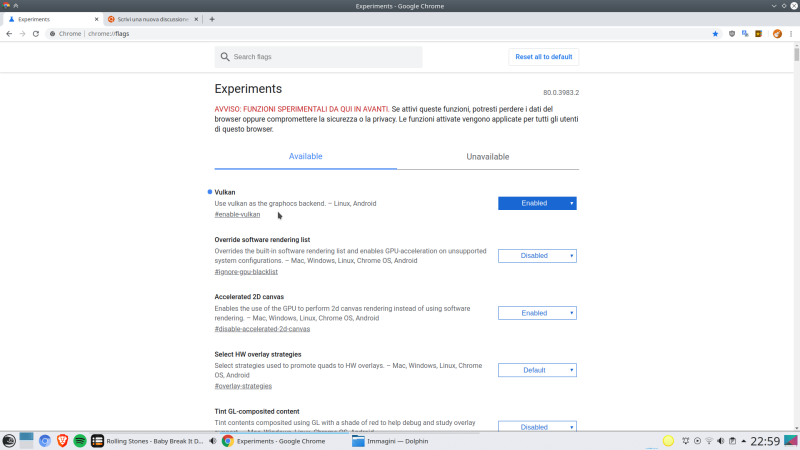The height and width of the screenshot is (450, 800).
Task: Open the orange profile avatar
Action: pos(777,34)
